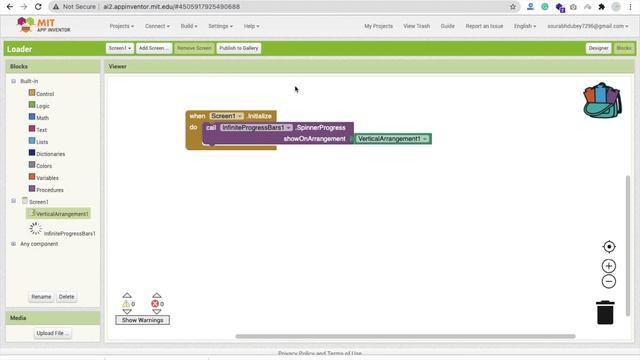Screen dimensions: 640x360
Task: Open the Connect menu
Action: 157,26
